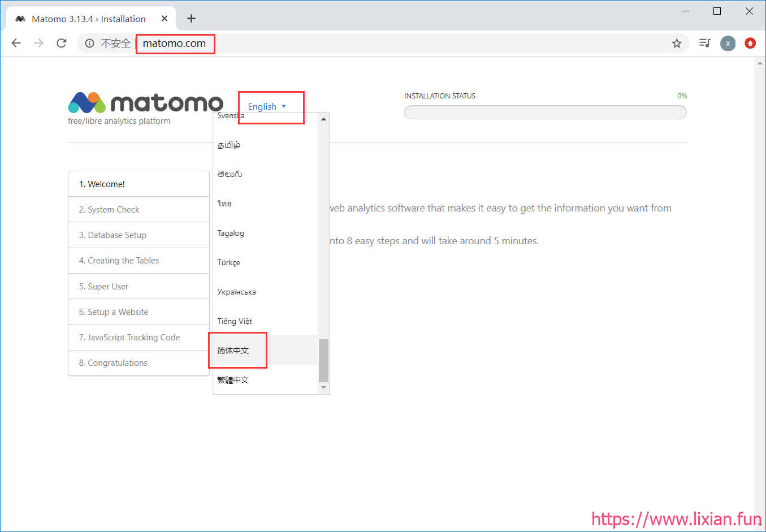The width and height of the screenshot is (766, 532).
Task: Go back using the browser back arrow
Action: (x=16, y=43)
